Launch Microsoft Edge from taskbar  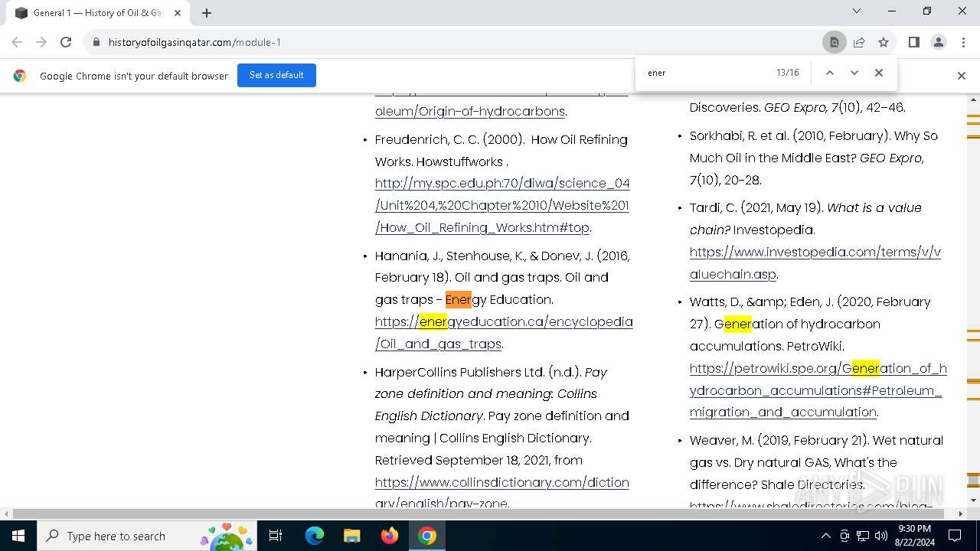[x=315, y=536]
